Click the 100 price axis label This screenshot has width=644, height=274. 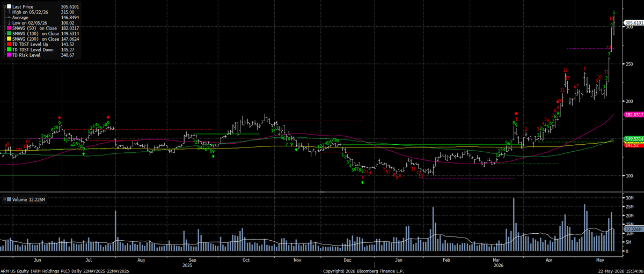point(630,175)
